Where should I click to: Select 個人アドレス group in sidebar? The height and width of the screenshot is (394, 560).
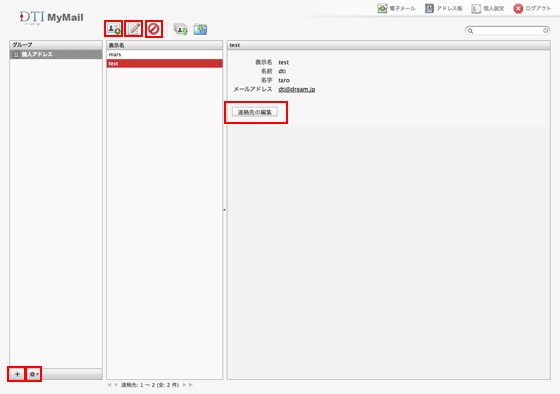click(56, 54)
